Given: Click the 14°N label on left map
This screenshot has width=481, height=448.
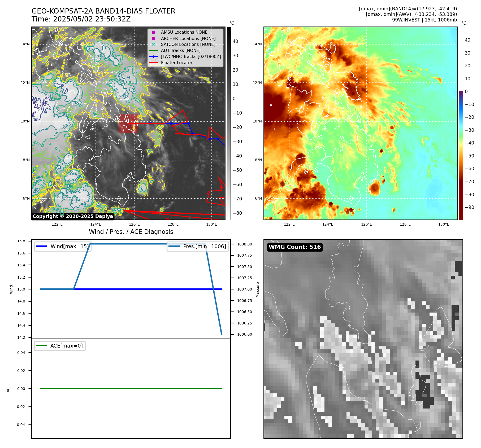Looking at the screenshot, I should click(x=25, y=44).
